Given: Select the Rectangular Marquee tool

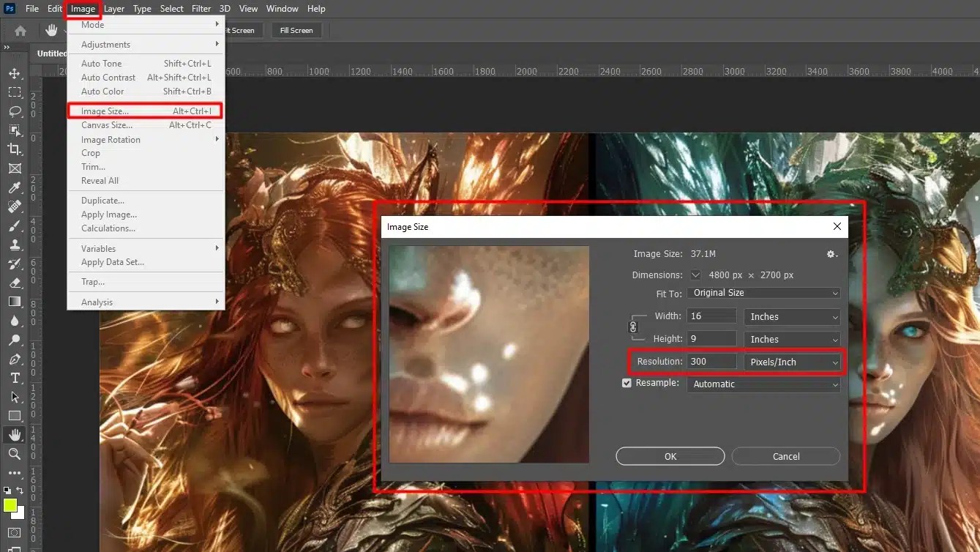Looking at the screenshot, I should [14, 92].
